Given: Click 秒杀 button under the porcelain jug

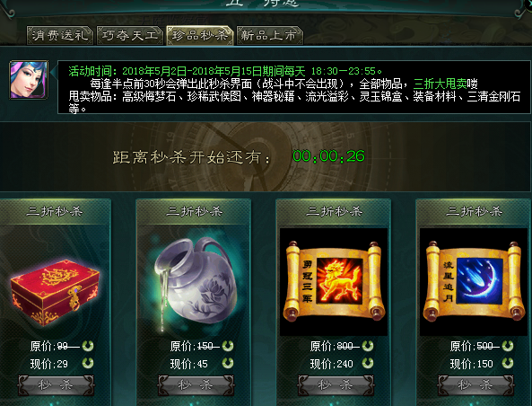Looking at the screenshot, I should pyautogui.click(x=196, y=385).
